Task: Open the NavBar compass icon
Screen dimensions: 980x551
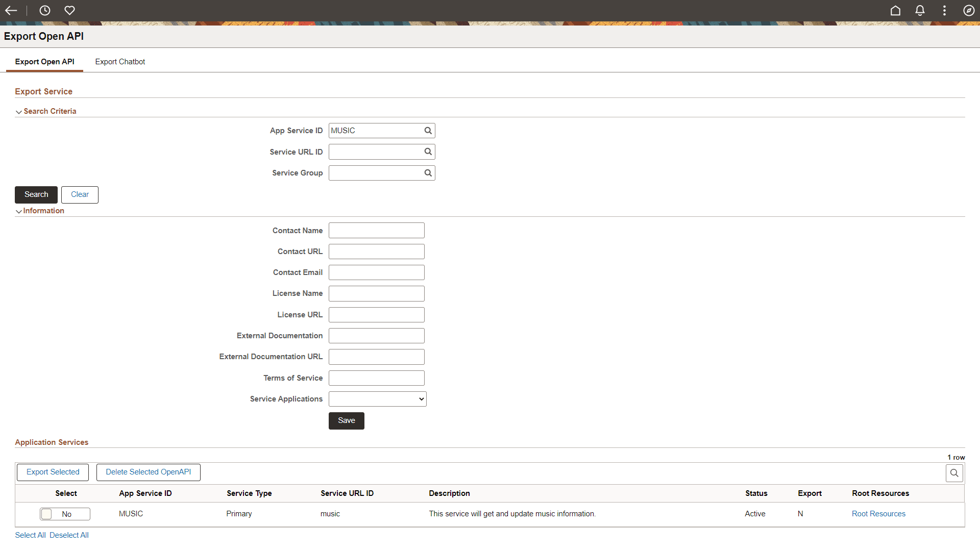Action: point(969,10)
